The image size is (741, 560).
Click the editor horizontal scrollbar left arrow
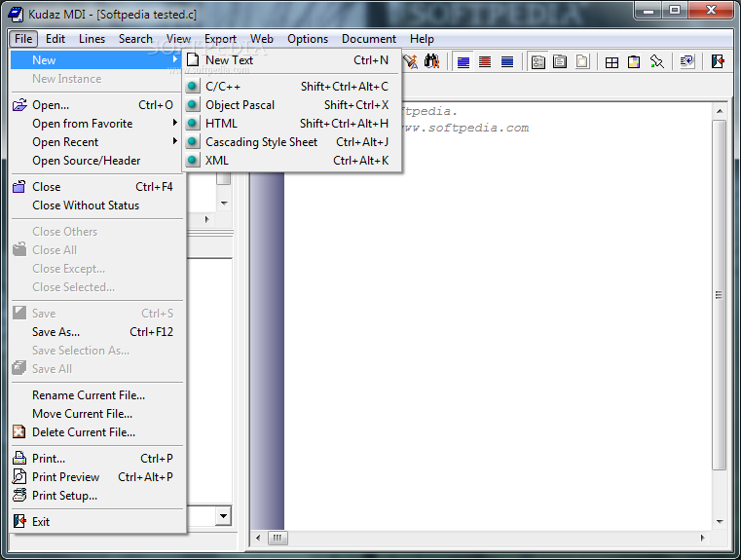pos(258,538)
